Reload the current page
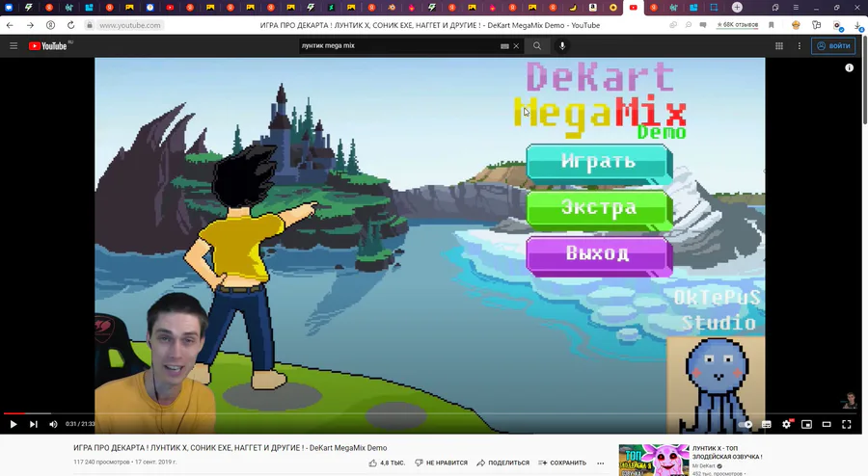The width and height of the screenshot is (868, 476). pyautogui.click(x=70, y=25)
